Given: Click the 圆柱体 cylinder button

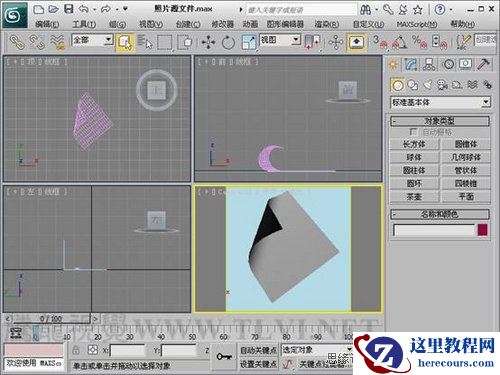Looking at the screenshot, I should pos(414,170).
